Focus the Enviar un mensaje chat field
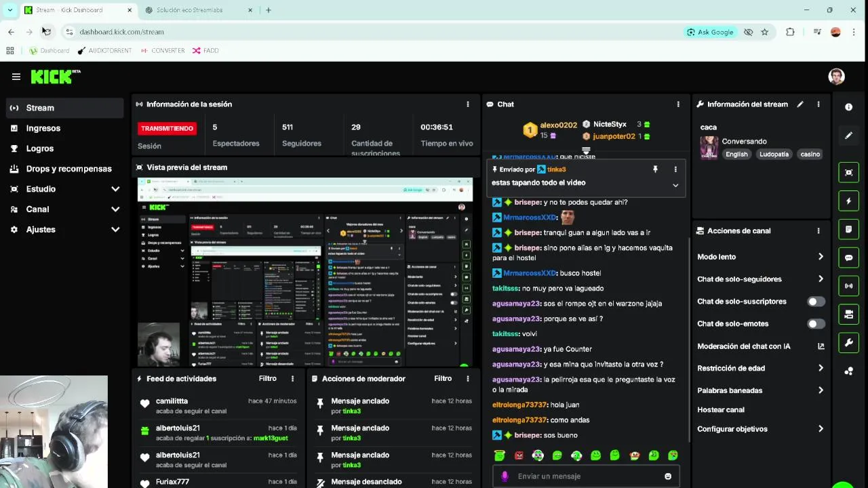 (x=587, y=476)
